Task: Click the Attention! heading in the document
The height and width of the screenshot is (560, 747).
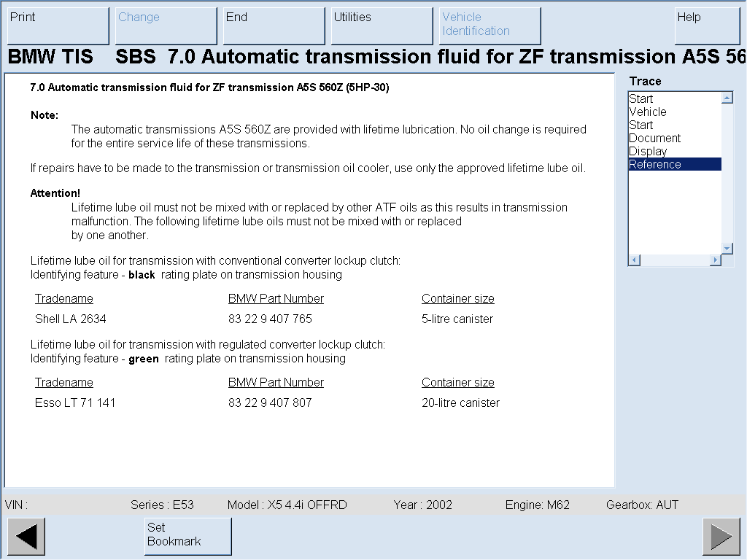Action: [55, 193]
